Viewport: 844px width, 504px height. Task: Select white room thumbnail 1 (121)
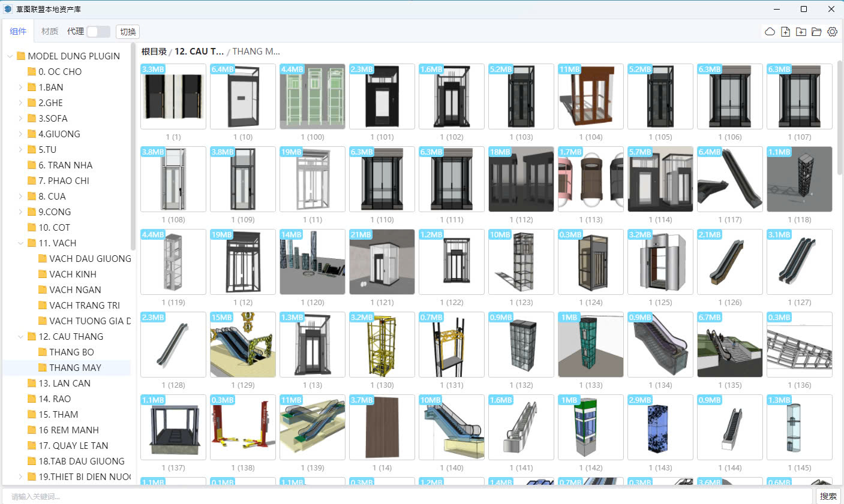(382, 262)
